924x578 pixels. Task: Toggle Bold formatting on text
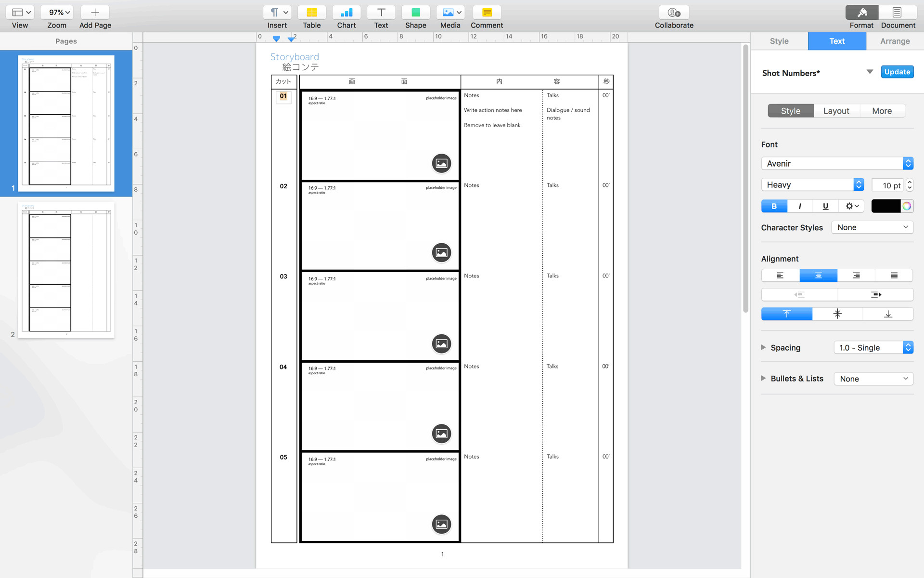774,206
